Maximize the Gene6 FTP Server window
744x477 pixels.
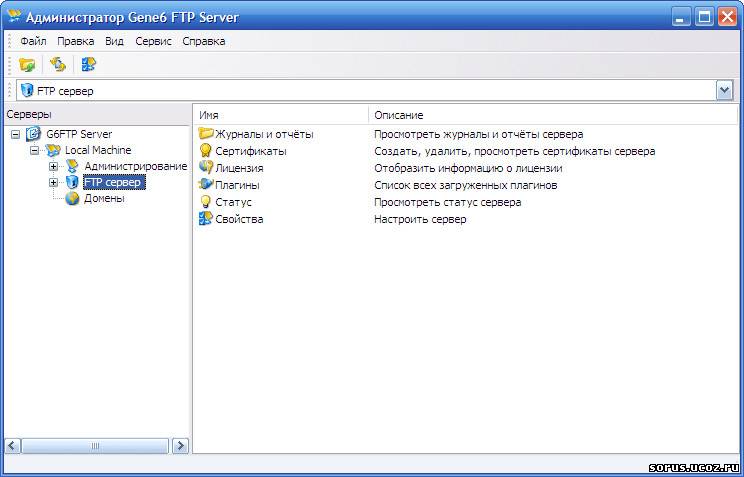pyautogui.click(x=705, y=18)
